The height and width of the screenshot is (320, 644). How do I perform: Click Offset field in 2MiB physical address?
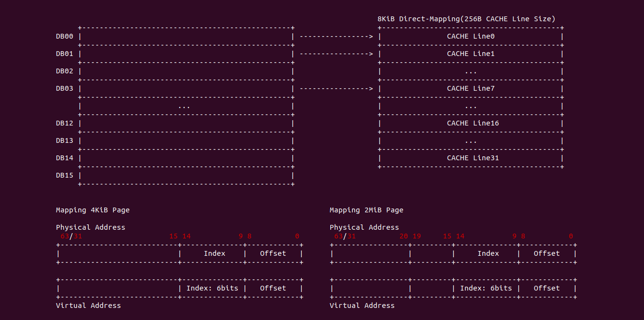point(546,253)
